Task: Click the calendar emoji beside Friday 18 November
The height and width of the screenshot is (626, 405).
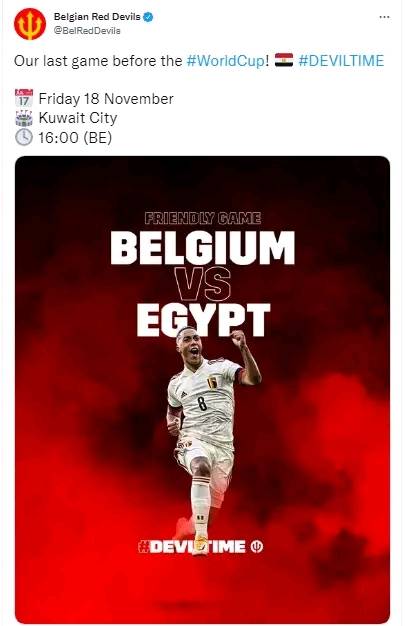Action: point(24,98)
